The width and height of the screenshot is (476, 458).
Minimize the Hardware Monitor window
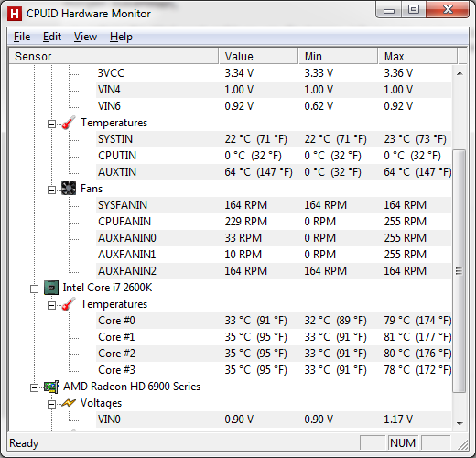point(389,11)
